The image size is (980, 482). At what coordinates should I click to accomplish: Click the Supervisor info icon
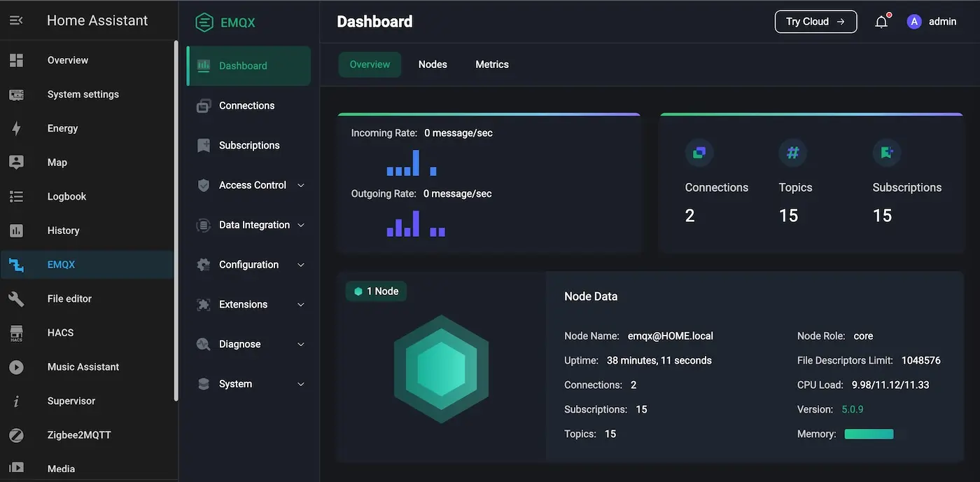(16, 401)
